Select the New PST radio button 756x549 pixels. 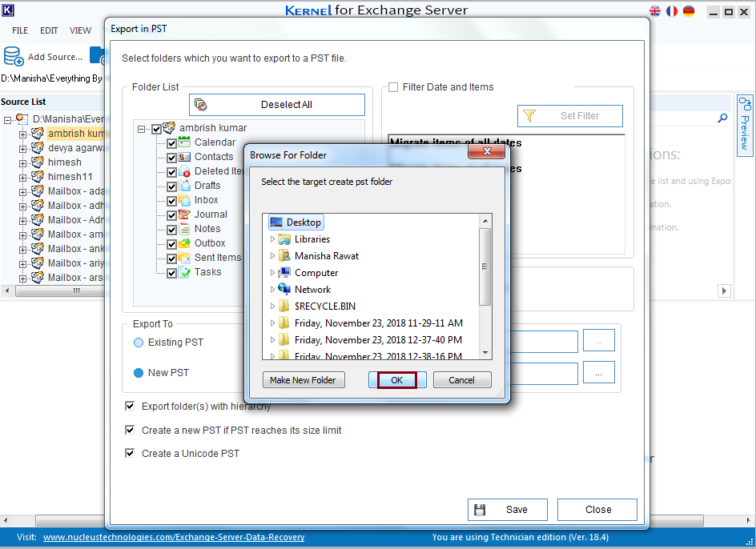(x=139, y=373)
